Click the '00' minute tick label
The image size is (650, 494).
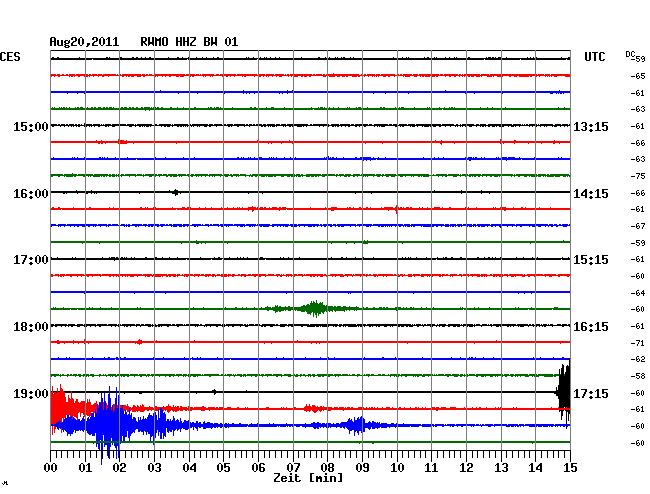[51, 467]
